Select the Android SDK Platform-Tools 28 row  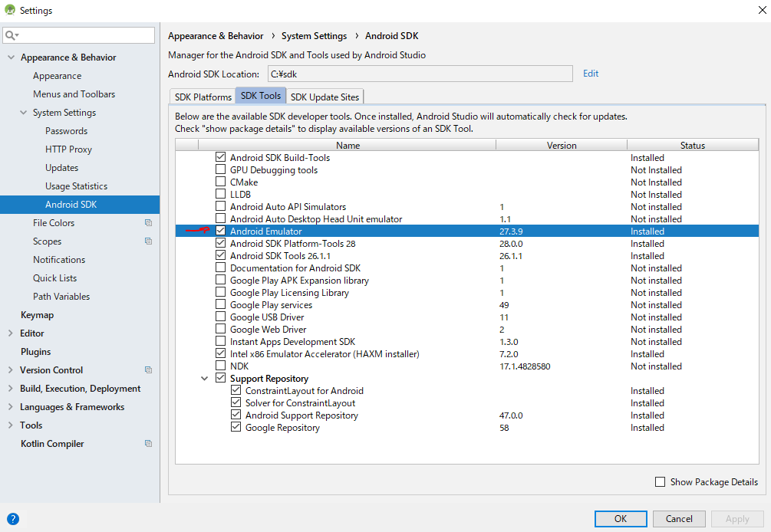click(x=466, y=243)
